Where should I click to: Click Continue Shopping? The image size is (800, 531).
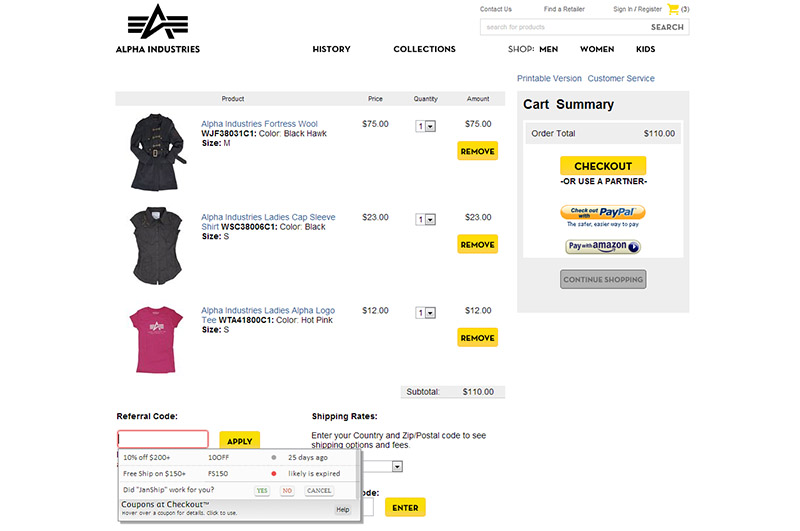[603, 280]
